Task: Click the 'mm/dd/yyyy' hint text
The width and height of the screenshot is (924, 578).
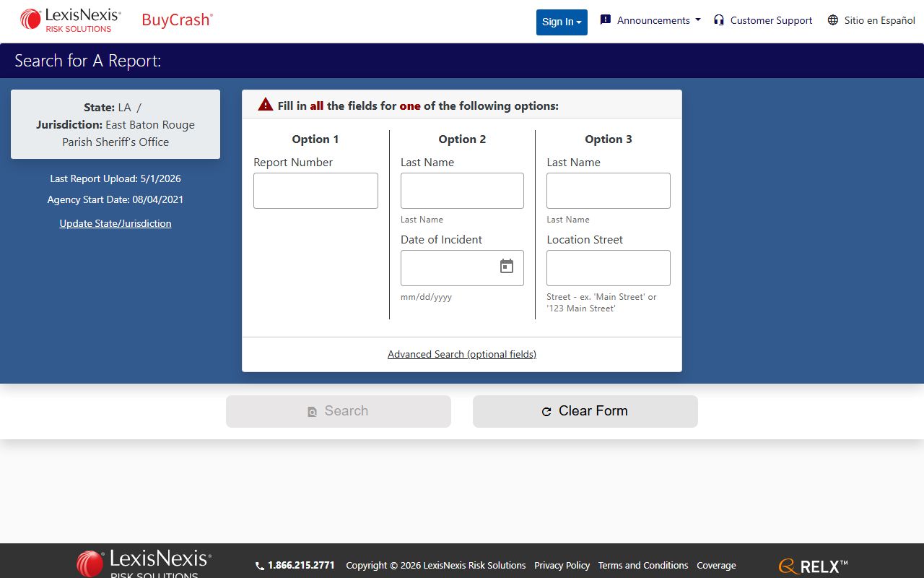Action: click(x=426, y=297)
